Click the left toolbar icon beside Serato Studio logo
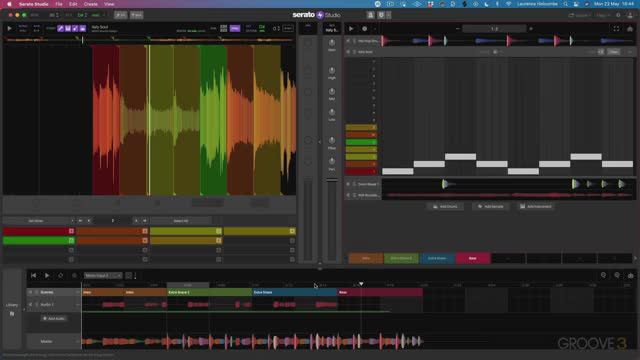The width and height of the screenshot is (640, 360). coord(371,15)
